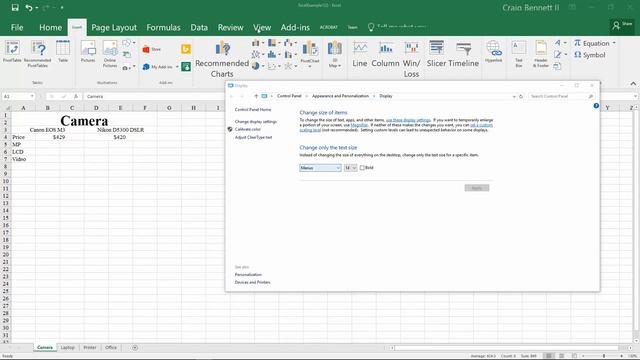640x360 pixels.
Task: Open Recommended PivotTables
Action: tap(38, 53)
